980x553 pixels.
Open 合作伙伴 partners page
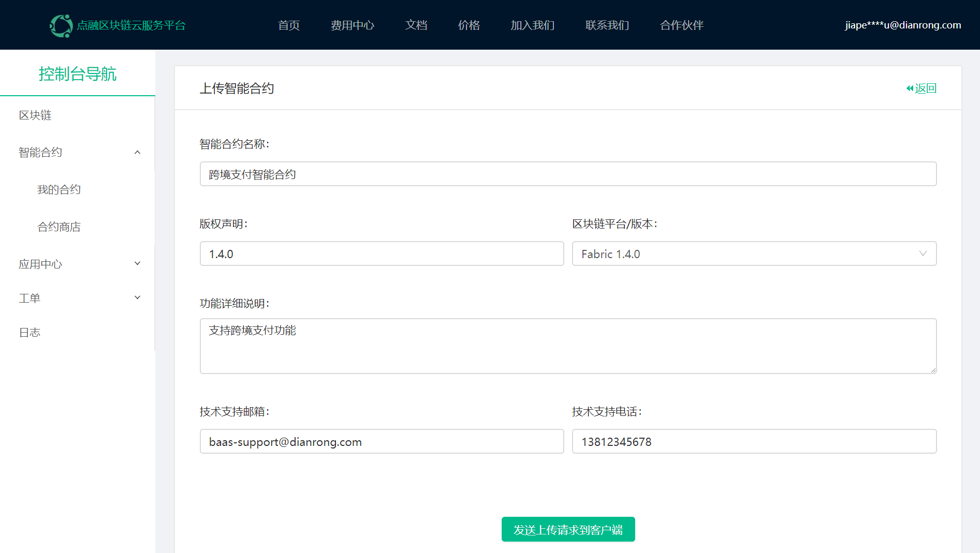(x=682, y=25)
